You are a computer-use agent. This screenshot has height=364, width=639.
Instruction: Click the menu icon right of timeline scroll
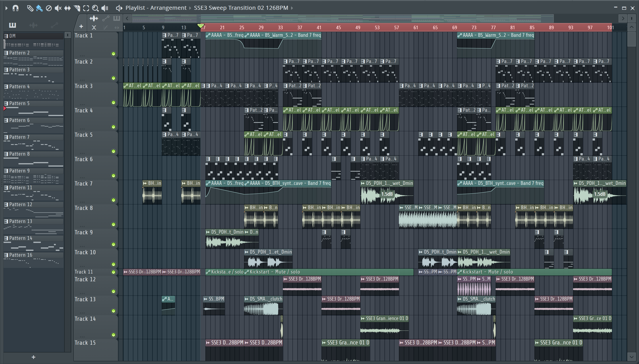pyautogui.click(x=632, y=18)
